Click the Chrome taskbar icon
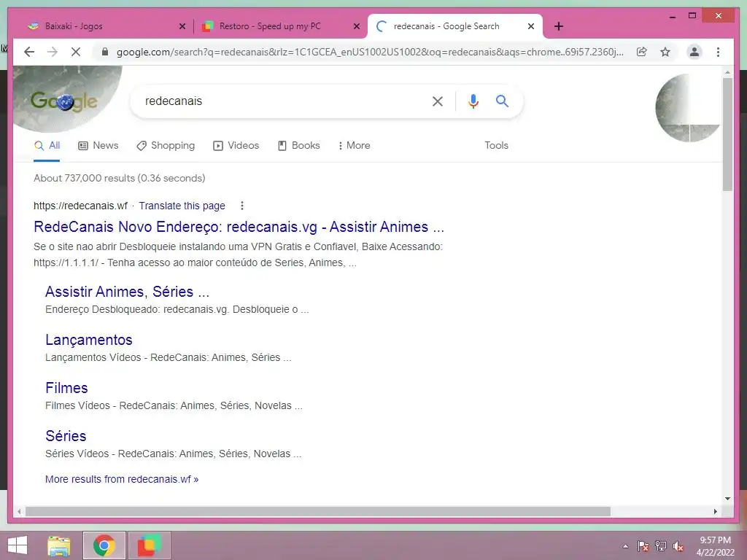Viewport: 747px width, 560px height. point(104,545)
